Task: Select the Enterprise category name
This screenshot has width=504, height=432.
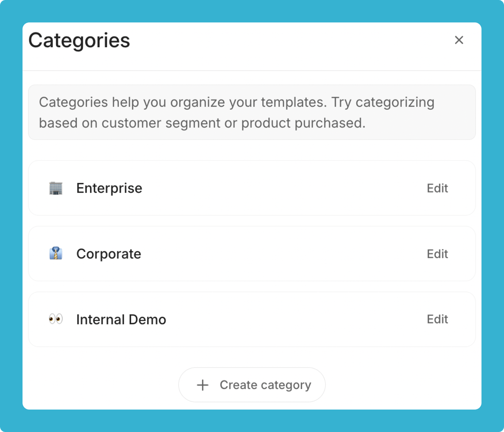Action: coord(109,188)
